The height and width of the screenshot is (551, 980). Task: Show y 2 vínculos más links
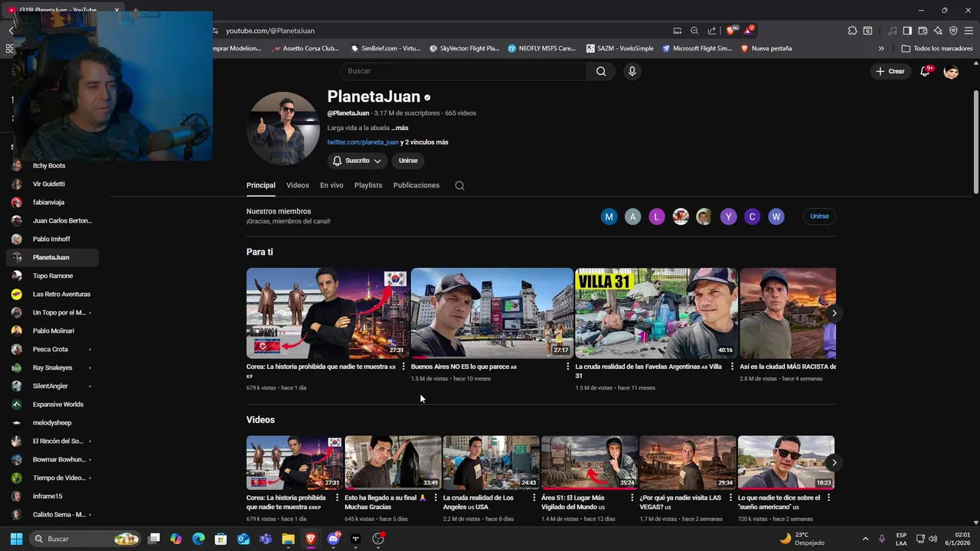[424, 142]
